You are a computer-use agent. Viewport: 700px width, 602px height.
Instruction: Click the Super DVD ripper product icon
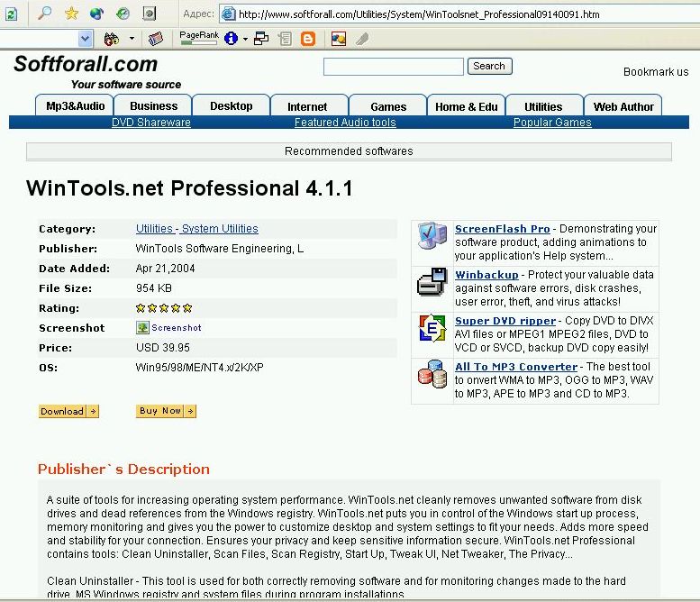[432, 328]
